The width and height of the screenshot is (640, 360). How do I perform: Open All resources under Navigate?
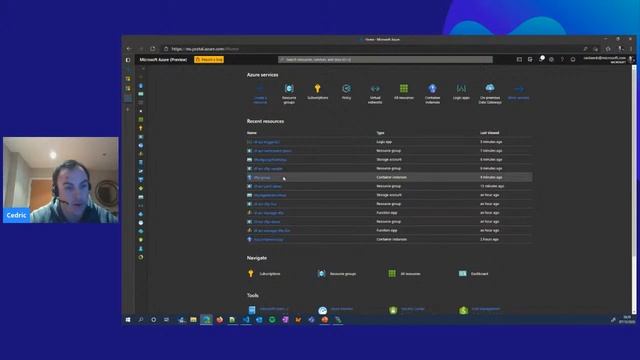click(406, 273)
